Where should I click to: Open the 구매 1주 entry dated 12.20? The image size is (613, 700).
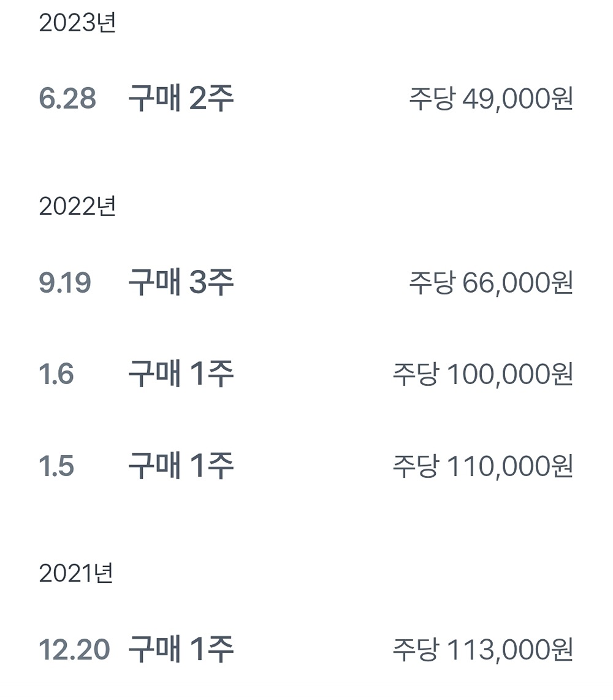pos(181,650)
